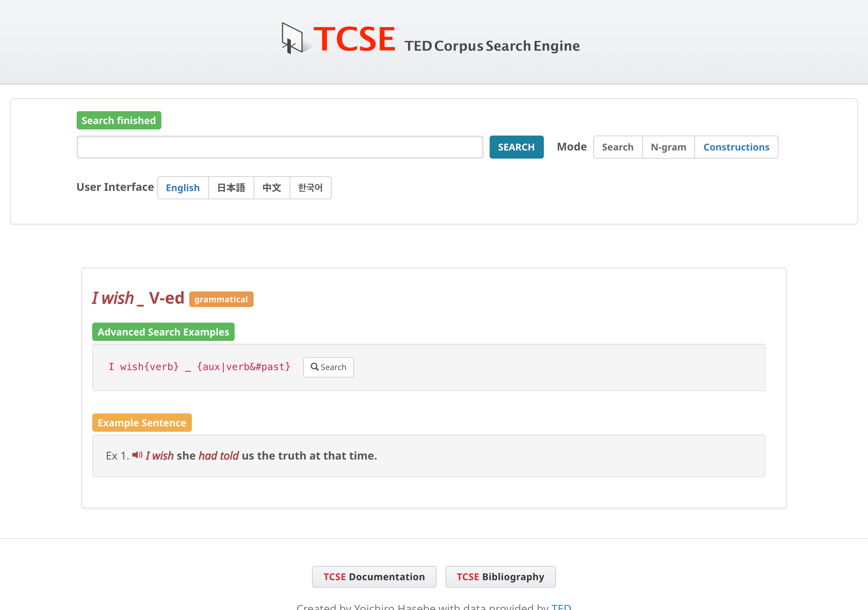868x610 pixels.
Task: Select Constructions mode
Action: point(736,147)
